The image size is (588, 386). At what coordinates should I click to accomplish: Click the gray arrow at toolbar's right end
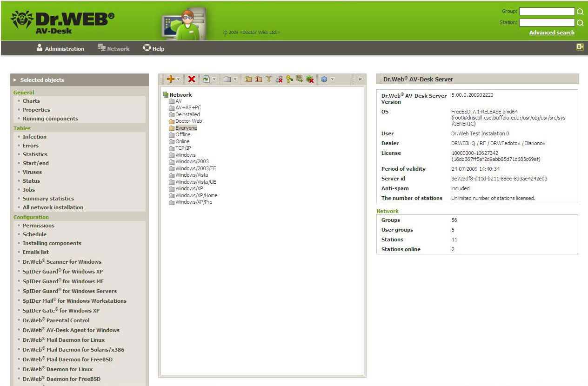(360, 79)
